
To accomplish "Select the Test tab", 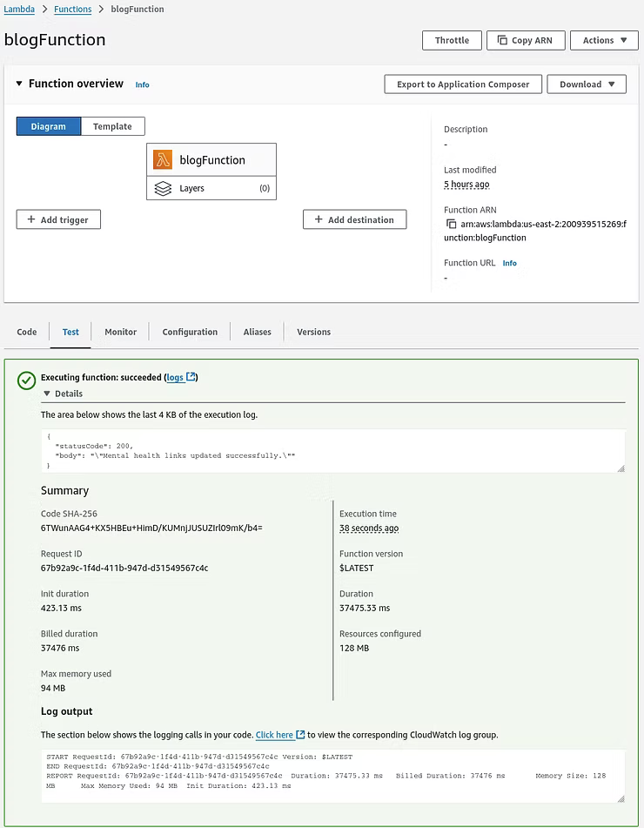I will coord(70,332).
